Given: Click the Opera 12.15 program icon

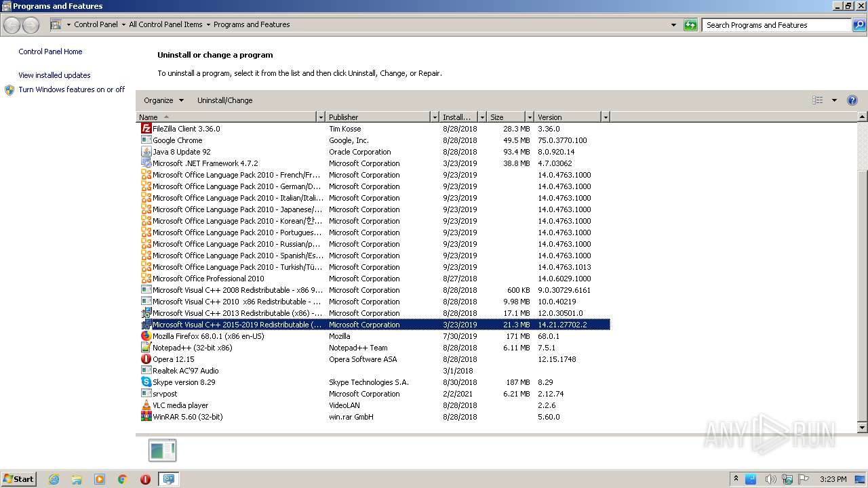Looking at the screenshot, I should pyautogui.click(x=146, y=359).
